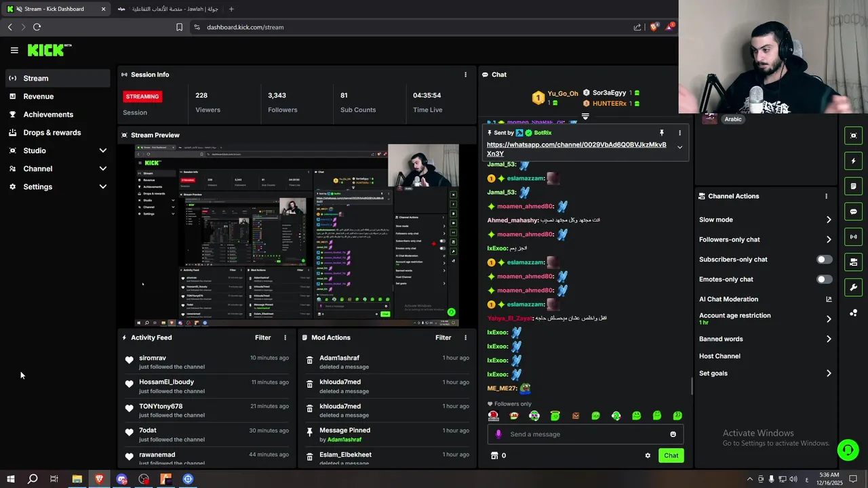This screenshot has height=488, width=868.
Task: Expand the pinned message chevron
Action: 679,147
